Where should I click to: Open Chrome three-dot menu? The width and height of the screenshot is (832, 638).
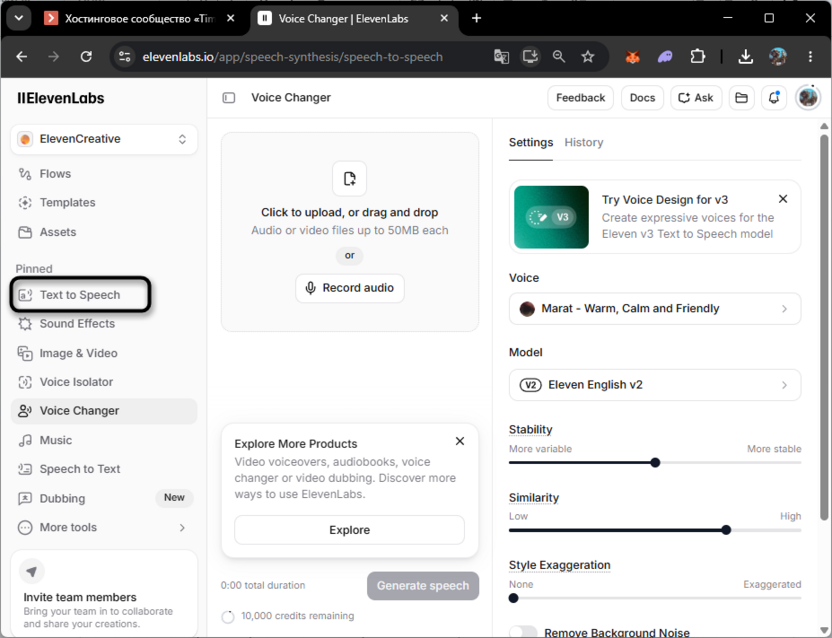(x=810, y=56)
